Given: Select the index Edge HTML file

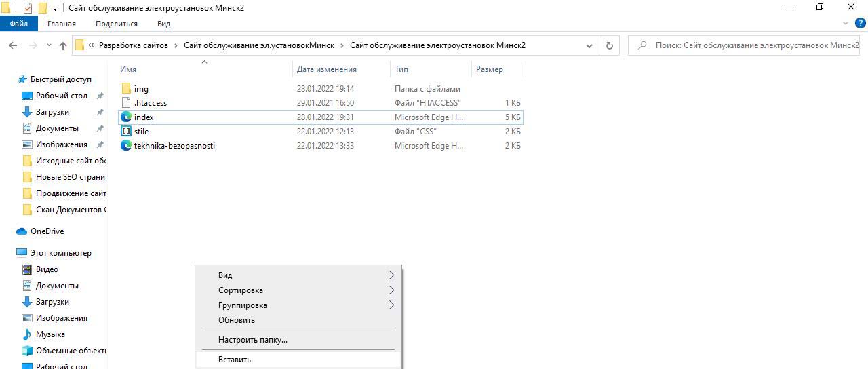Looking at the screenshot, I should coord(144,117).
